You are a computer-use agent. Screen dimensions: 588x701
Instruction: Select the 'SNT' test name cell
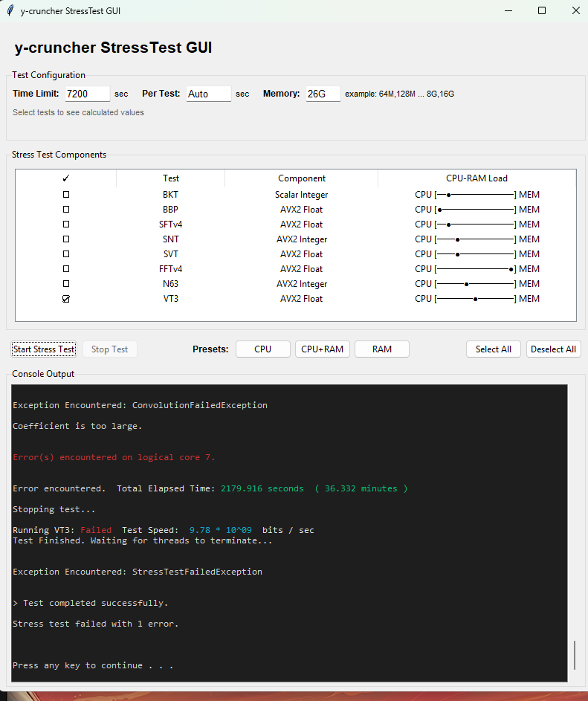point(170,239)
